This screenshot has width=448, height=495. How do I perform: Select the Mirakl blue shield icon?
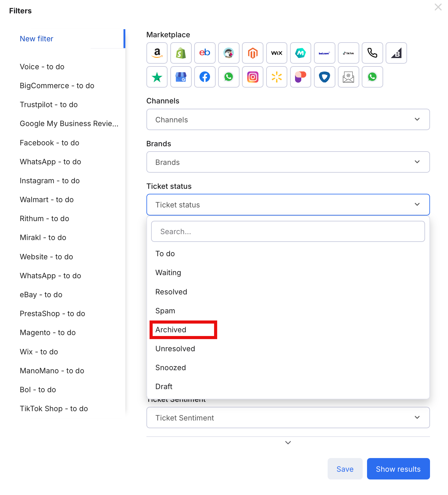click(x=325, y=77)
